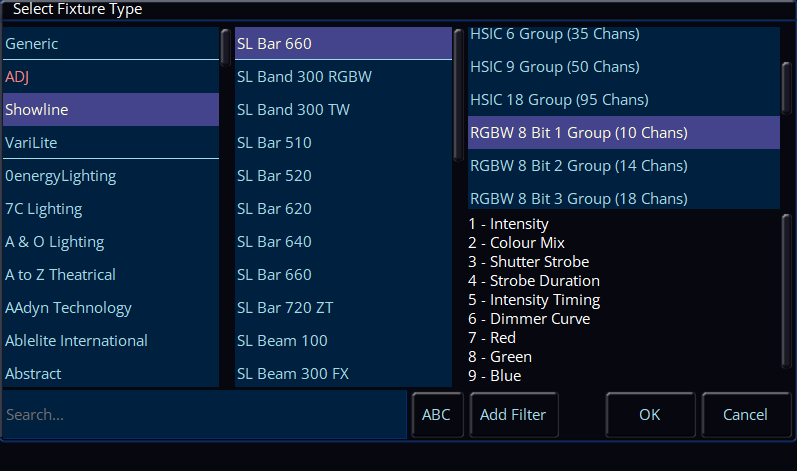
Task: Select SL Bar 520 fixture
Action: [x=343, y=176]
